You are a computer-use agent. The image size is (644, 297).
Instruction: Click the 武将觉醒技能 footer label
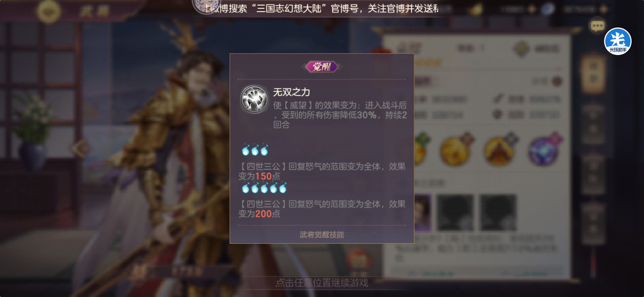322,235
